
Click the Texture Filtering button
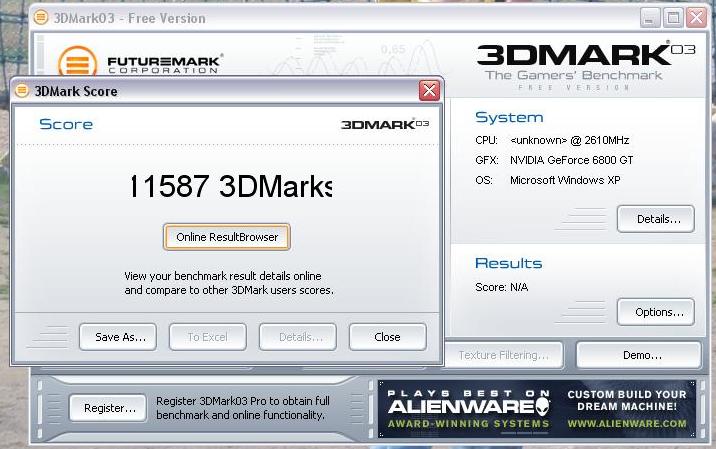pos(504,355)
